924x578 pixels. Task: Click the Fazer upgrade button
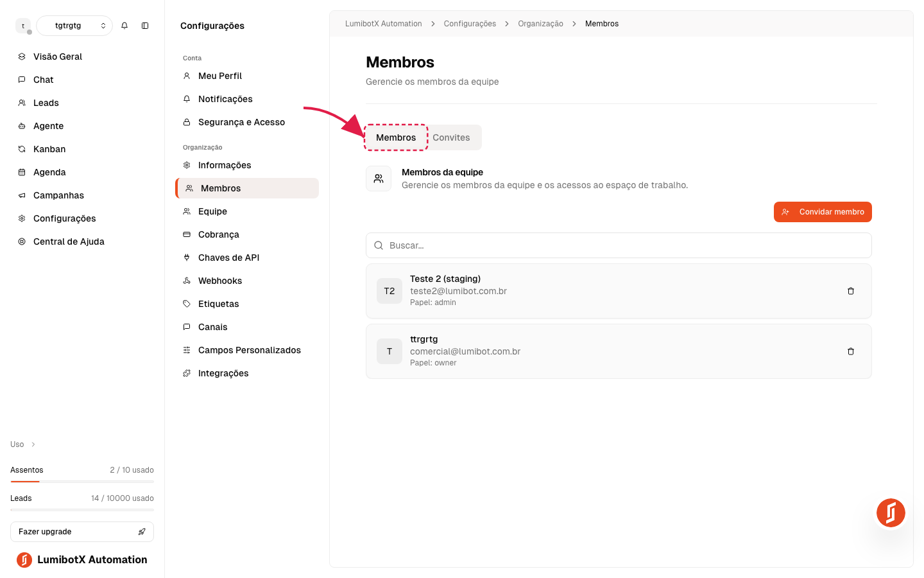82,532
